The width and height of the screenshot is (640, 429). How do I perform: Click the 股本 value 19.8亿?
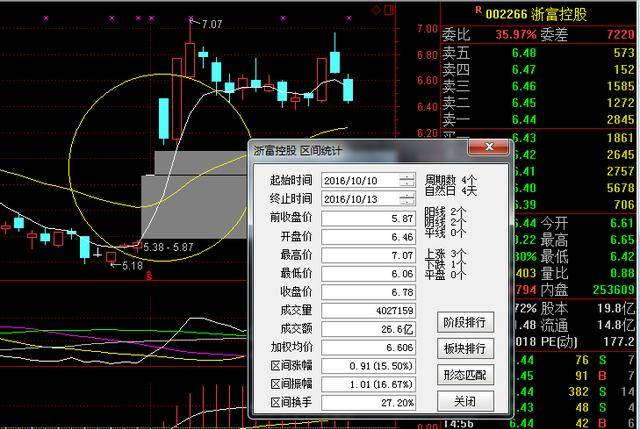(616, 308)
